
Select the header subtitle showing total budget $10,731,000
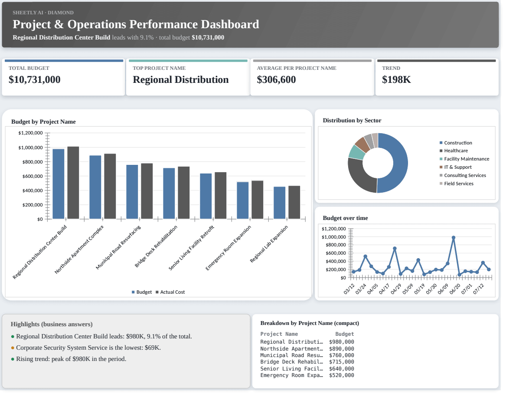click(118, 37)
